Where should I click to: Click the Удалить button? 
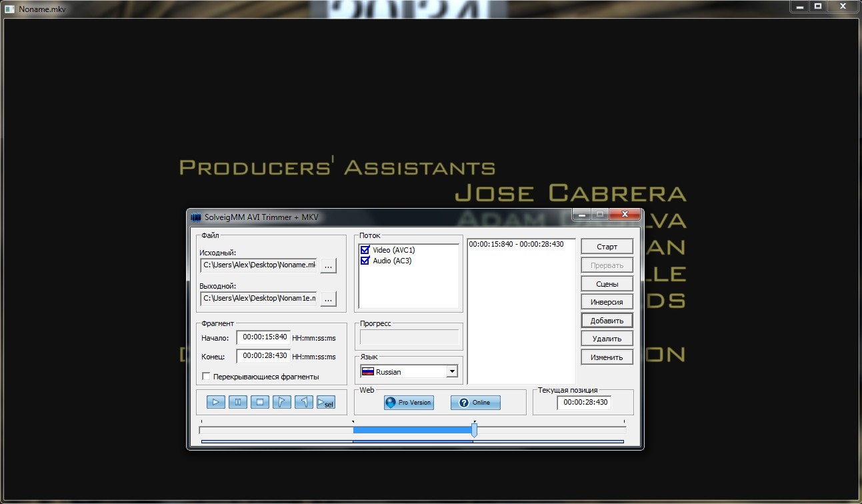point(607,339)
